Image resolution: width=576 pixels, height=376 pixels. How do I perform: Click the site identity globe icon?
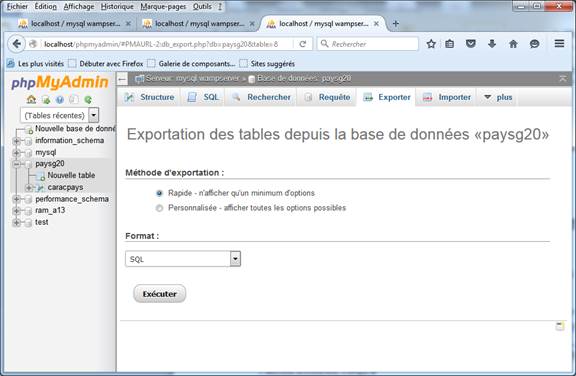point(33,44)
